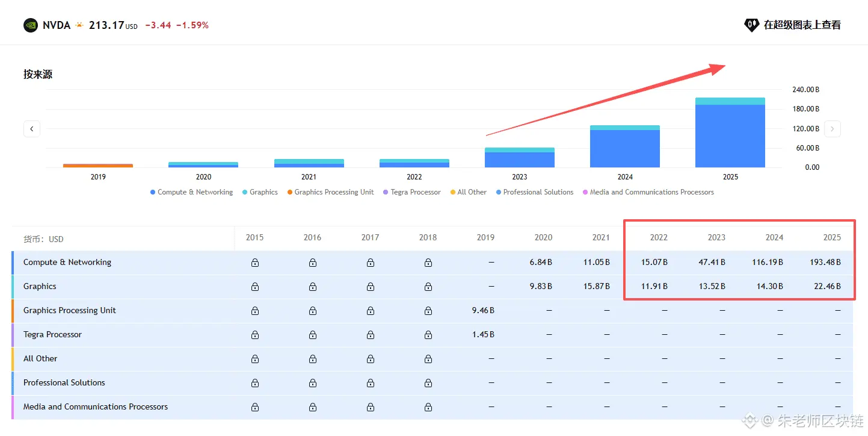Toggle Media and Communications Processors legend series
Viewport: 868px width, 436px height.
click(x=648, y=192)
